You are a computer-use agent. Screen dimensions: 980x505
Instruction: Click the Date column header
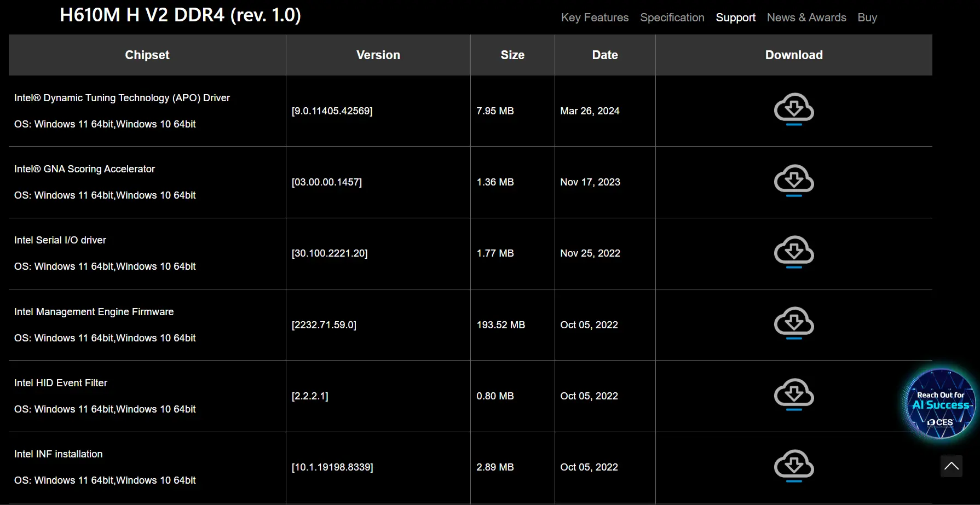click(x=605, y=55)
